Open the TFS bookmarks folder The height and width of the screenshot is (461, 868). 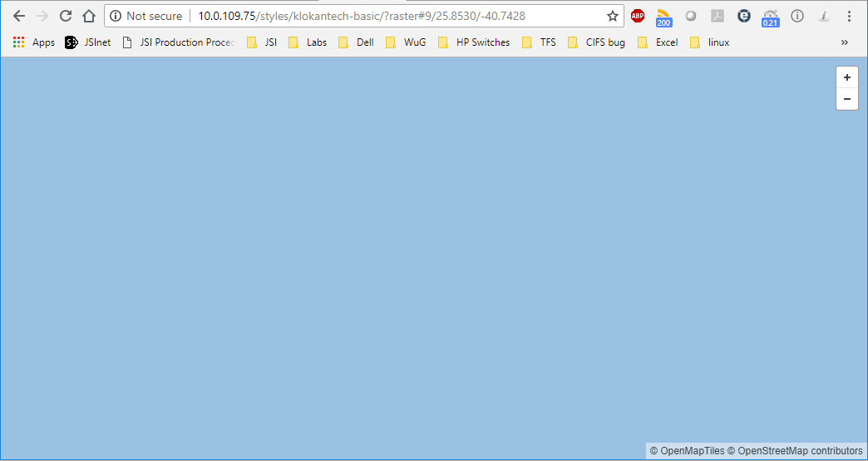pos(540,42)
